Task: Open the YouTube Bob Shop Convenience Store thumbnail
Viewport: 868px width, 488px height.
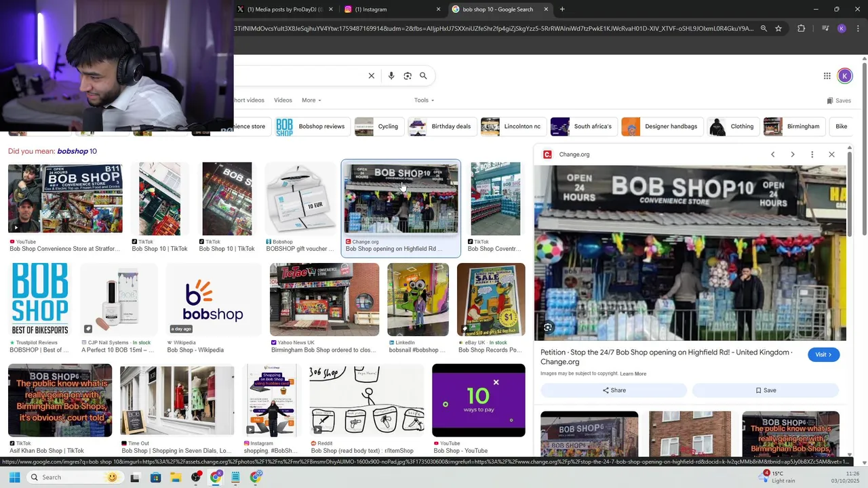Action: coord(65,197)
